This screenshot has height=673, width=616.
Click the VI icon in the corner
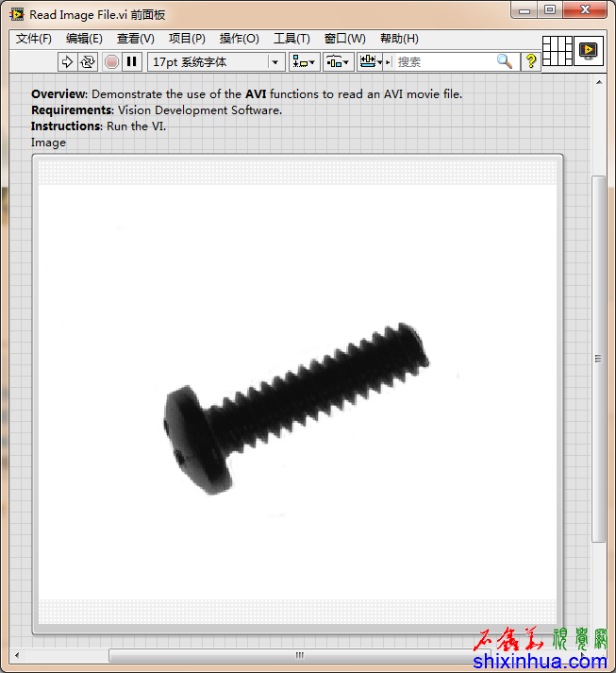point(589,50)
